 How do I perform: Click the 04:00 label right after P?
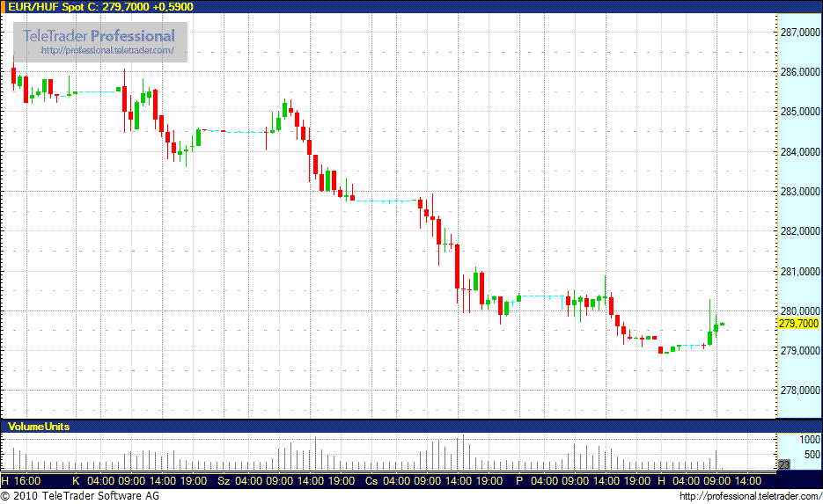545,481
